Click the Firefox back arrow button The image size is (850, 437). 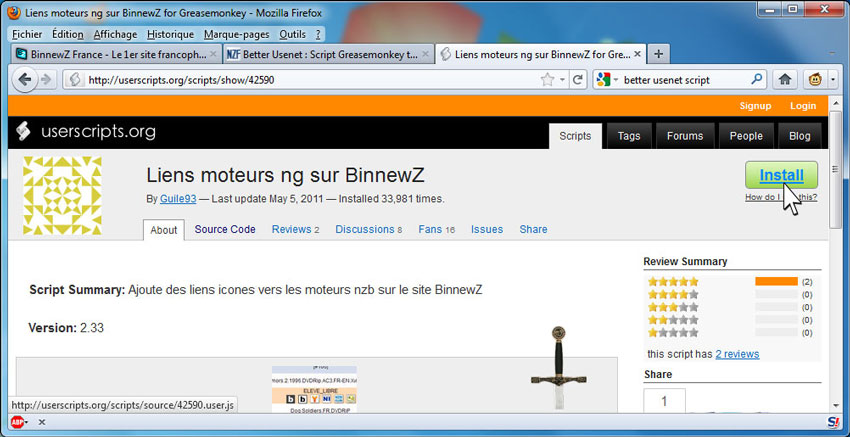coord(25,80)
